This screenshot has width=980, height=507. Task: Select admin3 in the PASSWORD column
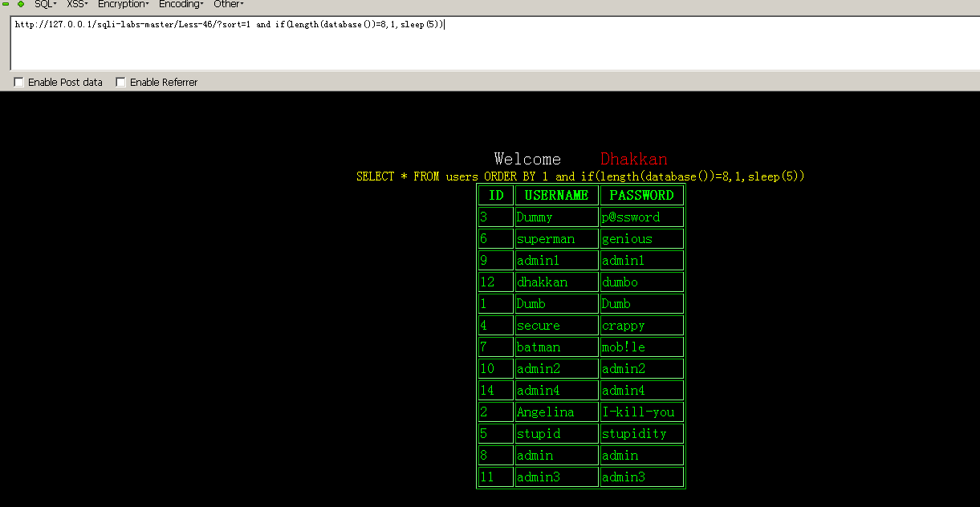642,477
